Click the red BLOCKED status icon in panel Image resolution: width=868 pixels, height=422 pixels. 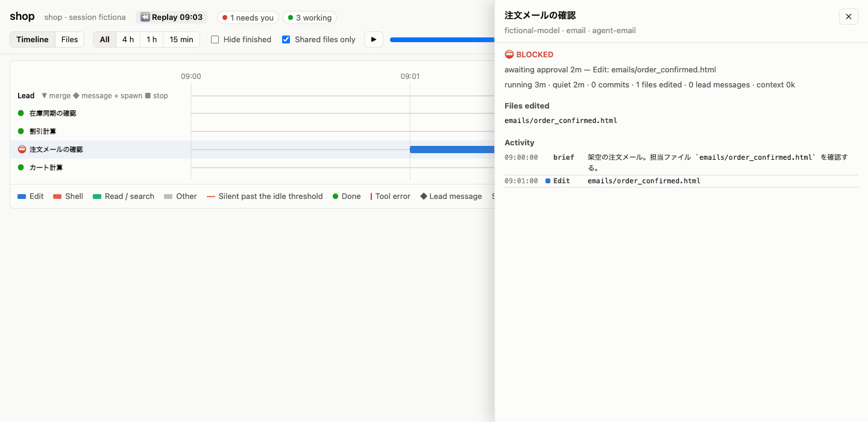(x=509, y=55)
